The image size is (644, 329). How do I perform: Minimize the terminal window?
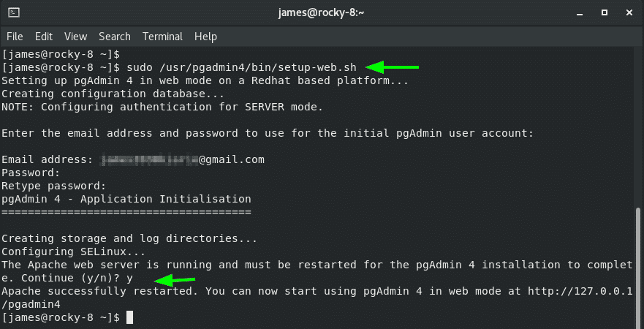pos(579,13)
